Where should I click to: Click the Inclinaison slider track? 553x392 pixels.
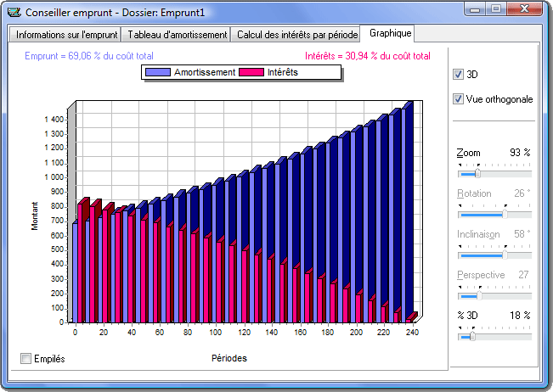[495, 255]
